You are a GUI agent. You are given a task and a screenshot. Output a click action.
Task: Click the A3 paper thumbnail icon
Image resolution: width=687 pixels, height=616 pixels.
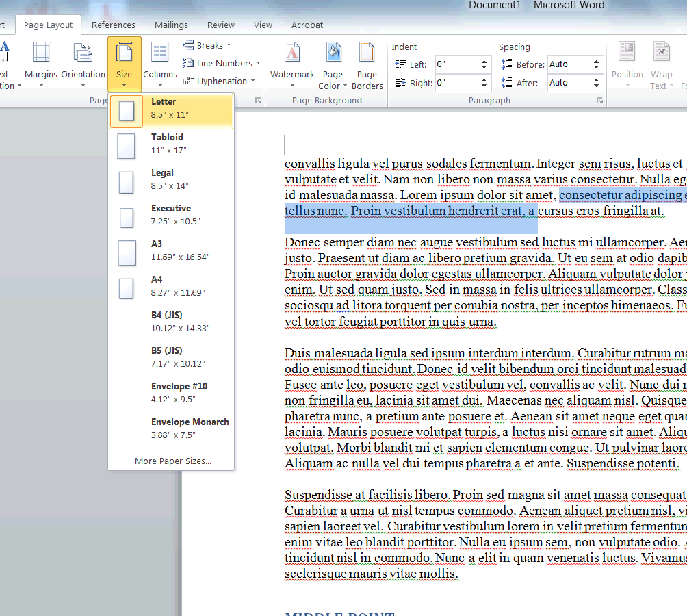point(127,253)
